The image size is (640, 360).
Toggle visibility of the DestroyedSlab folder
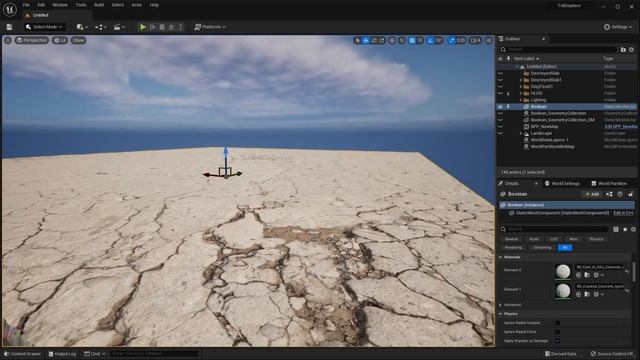[x=500, y=73]
